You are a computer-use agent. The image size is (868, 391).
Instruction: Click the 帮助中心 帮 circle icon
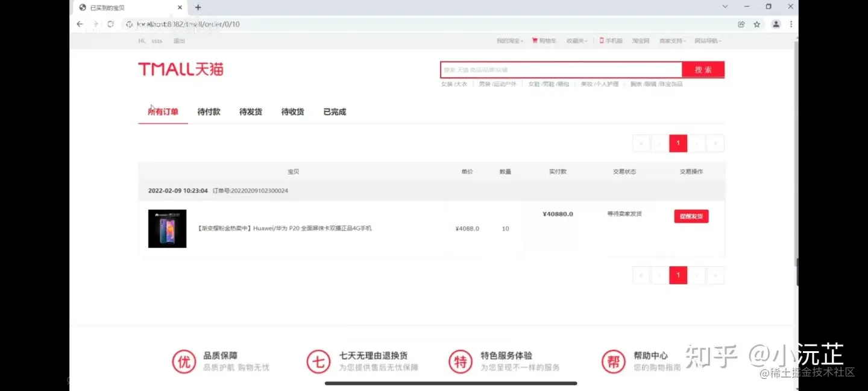[x=614, y=361]
